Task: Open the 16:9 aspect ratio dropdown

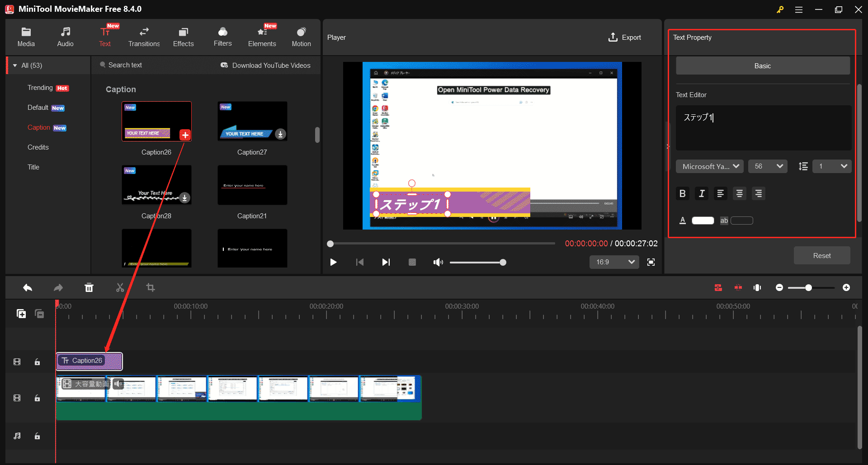Action: tap(614, 262)
